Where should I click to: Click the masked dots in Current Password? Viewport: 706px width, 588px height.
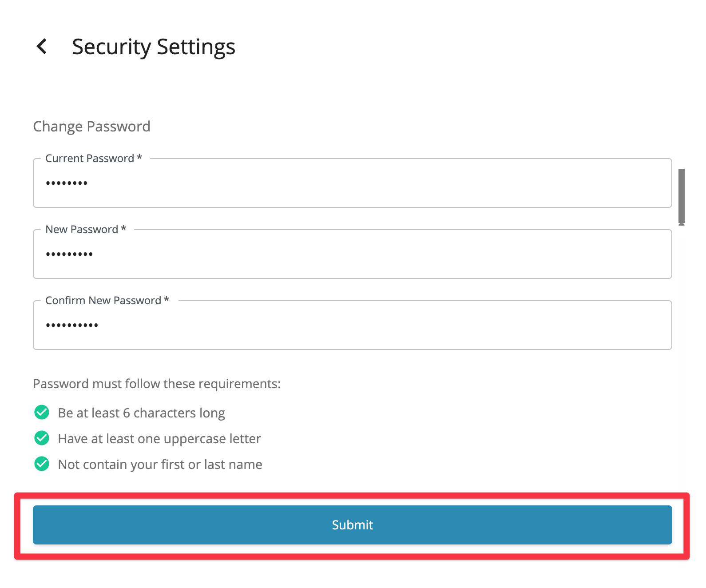[x=67, y=183]
